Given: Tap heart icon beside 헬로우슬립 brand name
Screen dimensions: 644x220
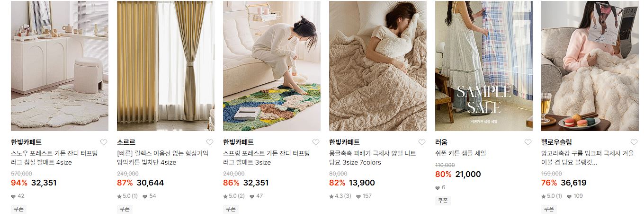Looking at the screenshot, I should tap(634, 142).
